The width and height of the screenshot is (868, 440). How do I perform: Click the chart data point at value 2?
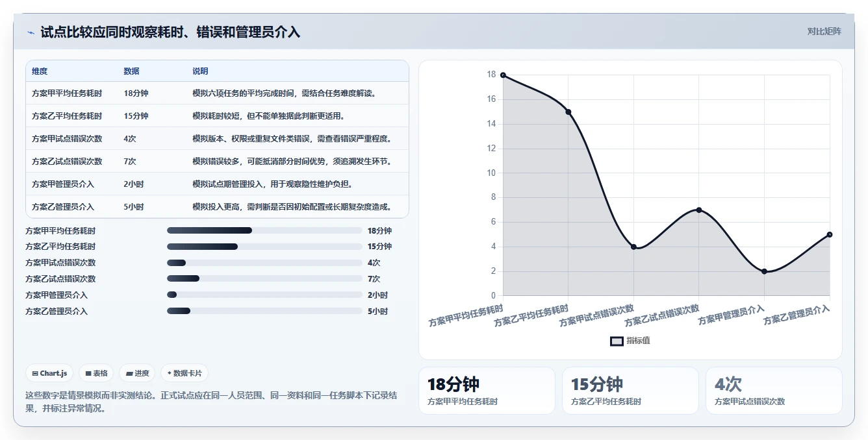pyautogui.click(x=765, y=271)
